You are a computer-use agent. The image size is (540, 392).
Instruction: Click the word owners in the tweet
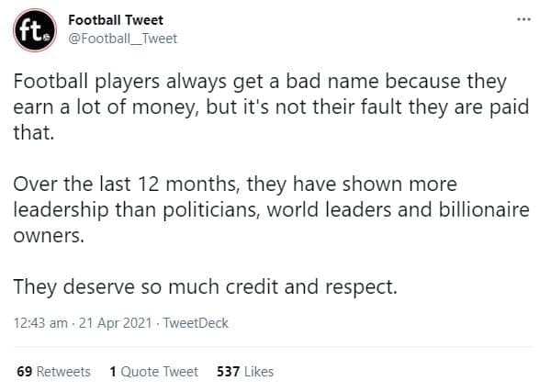click(49, 235)
